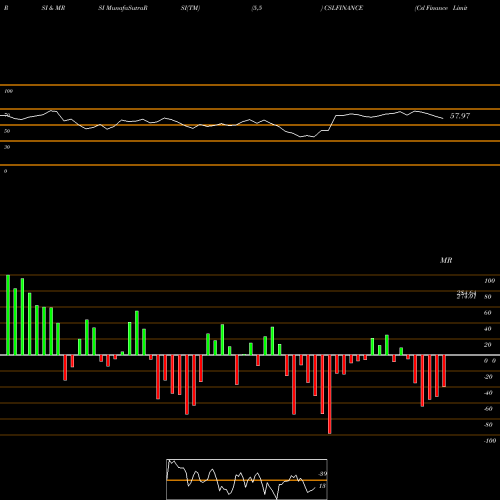The height and width of the screenshot is (500, 500).
Task: Click the '30' label on RSI left axis
Action: coord(7,147)
